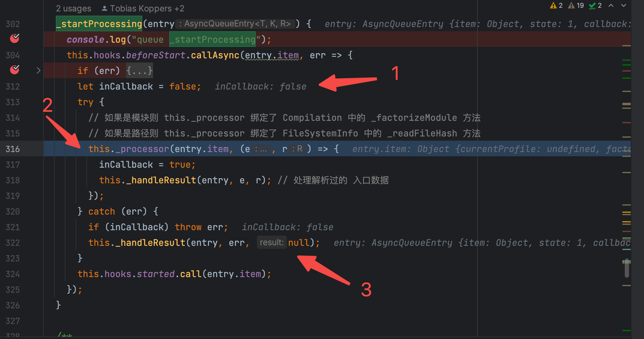Click the yellow warning icon showing 2

click(x=553, y=5)
